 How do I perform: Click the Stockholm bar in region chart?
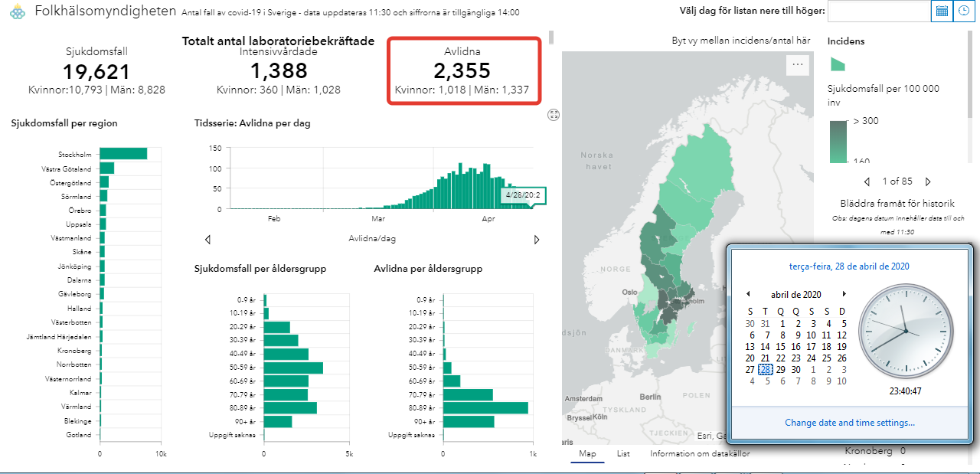point(123,154)
